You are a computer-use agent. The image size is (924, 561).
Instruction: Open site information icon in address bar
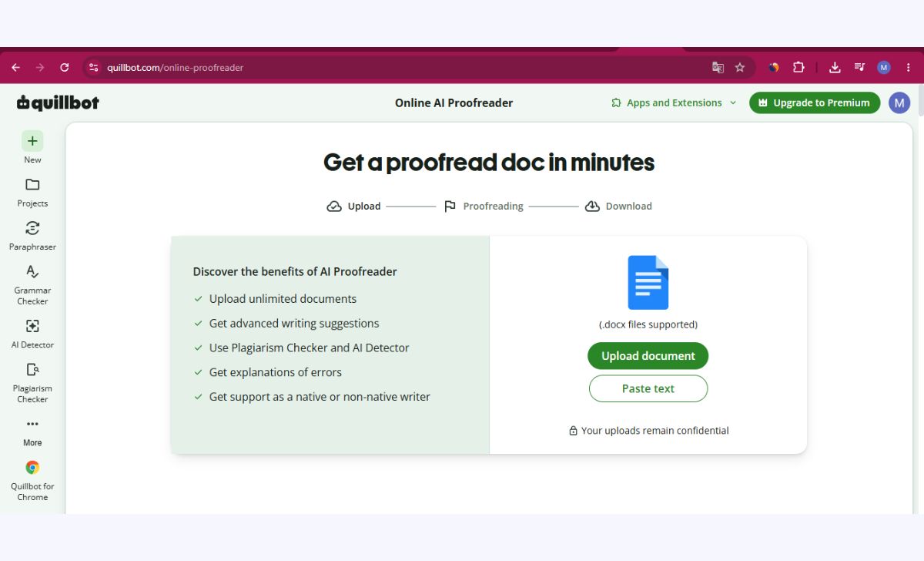pyautogui.click(x=94, y=68)
